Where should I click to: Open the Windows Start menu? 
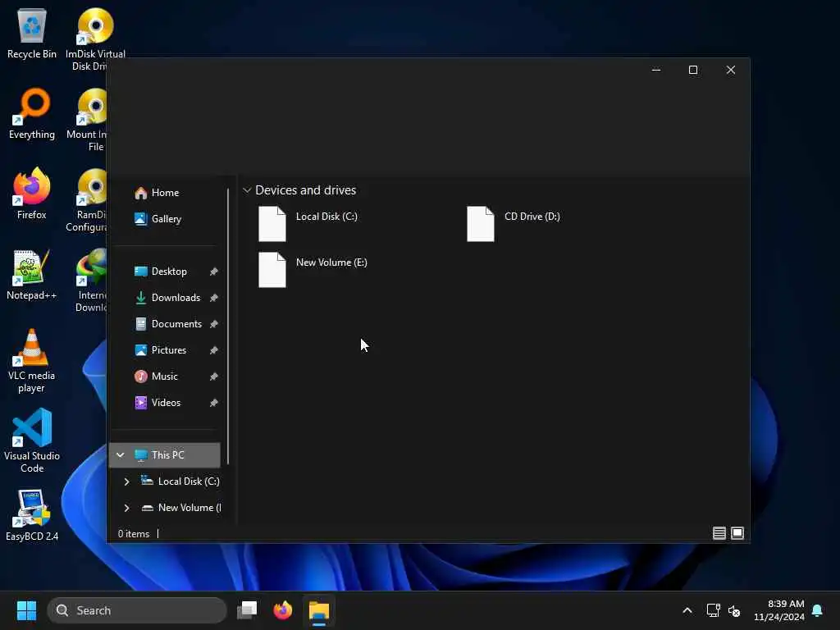point(26,610)
